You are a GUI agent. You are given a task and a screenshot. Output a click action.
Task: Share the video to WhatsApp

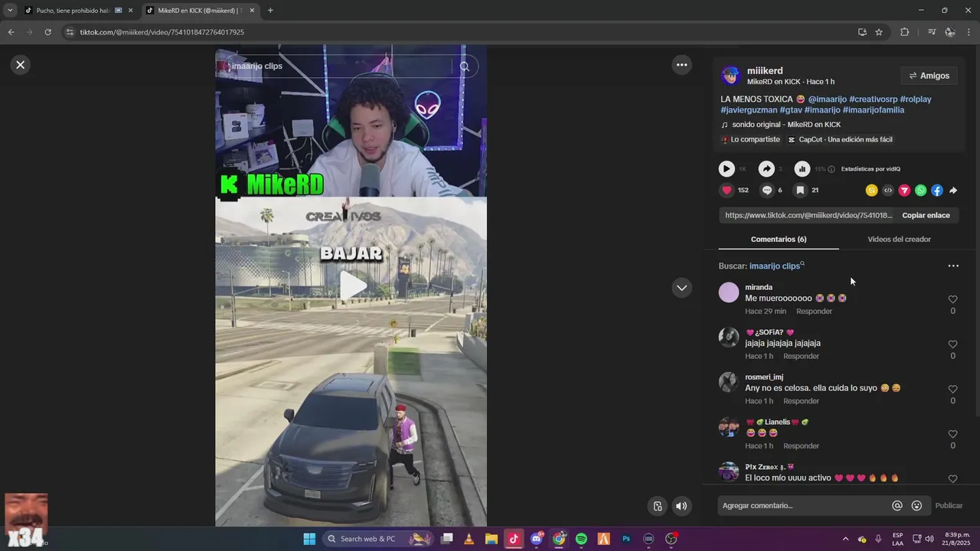point(920,191)
